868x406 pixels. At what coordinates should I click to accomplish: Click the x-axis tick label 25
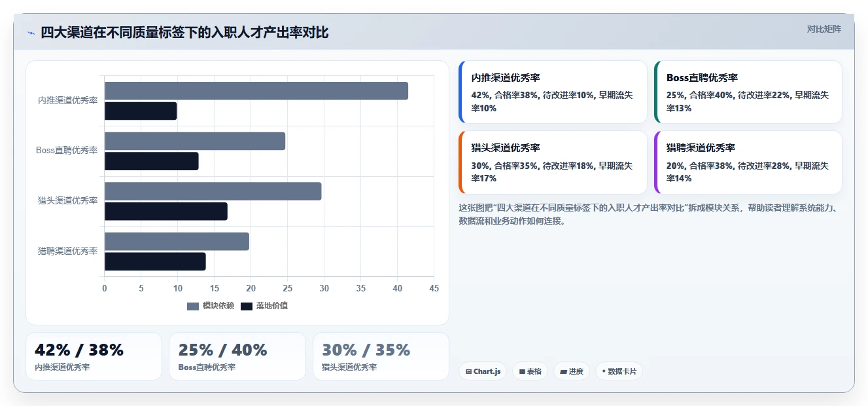point(287,288)
